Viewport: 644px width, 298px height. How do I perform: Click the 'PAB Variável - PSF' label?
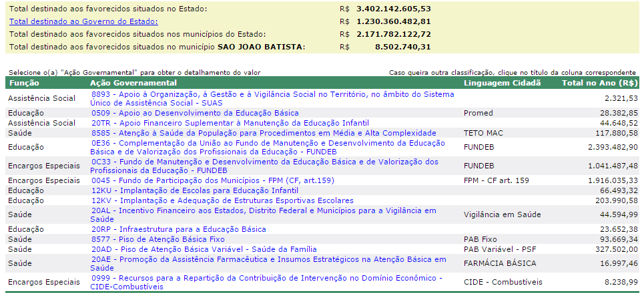500,249
